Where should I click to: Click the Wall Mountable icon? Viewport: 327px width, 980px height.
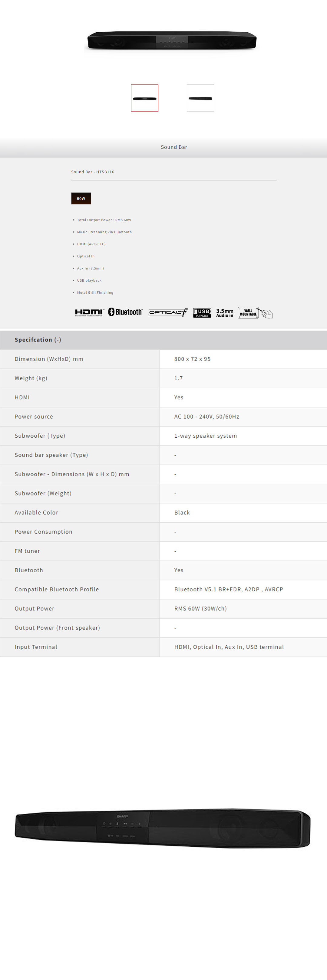point(255,313)
